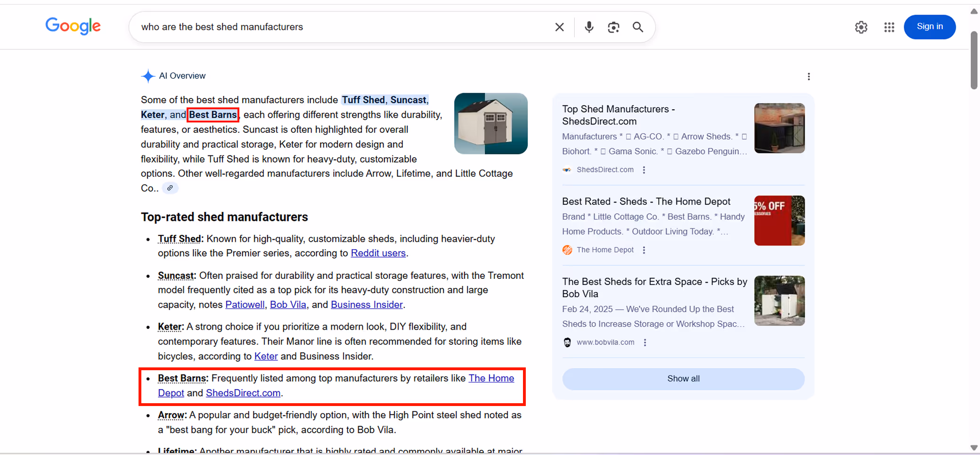Click the www.bobvila.com source name
Image resolution: width=980 pixels, height=455 pixels.
[605, 342]
